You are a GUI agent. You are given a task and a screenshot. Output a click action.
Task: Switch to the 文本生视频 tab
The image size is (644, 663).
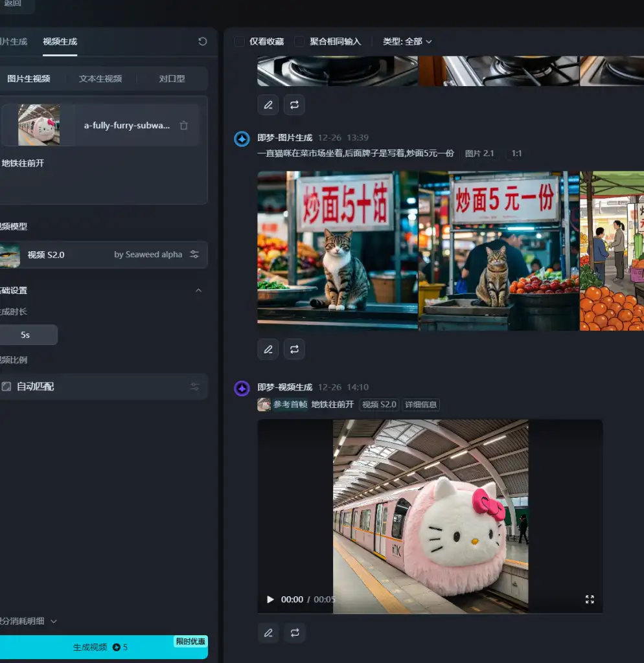click(100, 79)
